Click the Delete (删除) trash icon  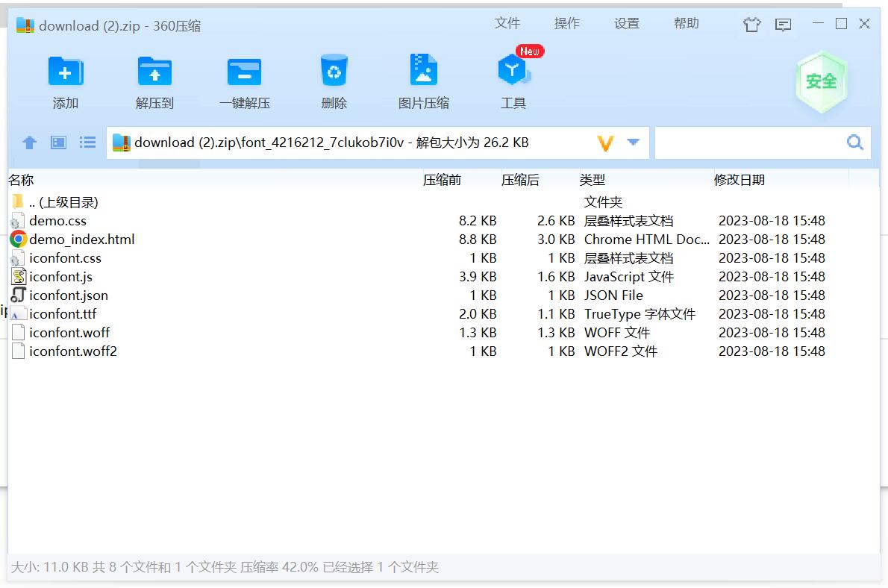[334, 72]
